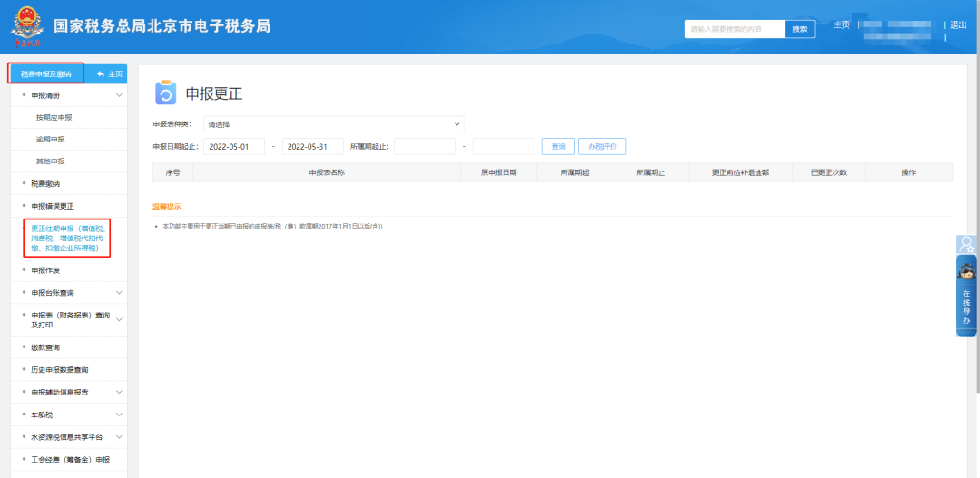This screenshot has height=478, width=980.
Task: Click the 办税评价 button
Action: 602,146
